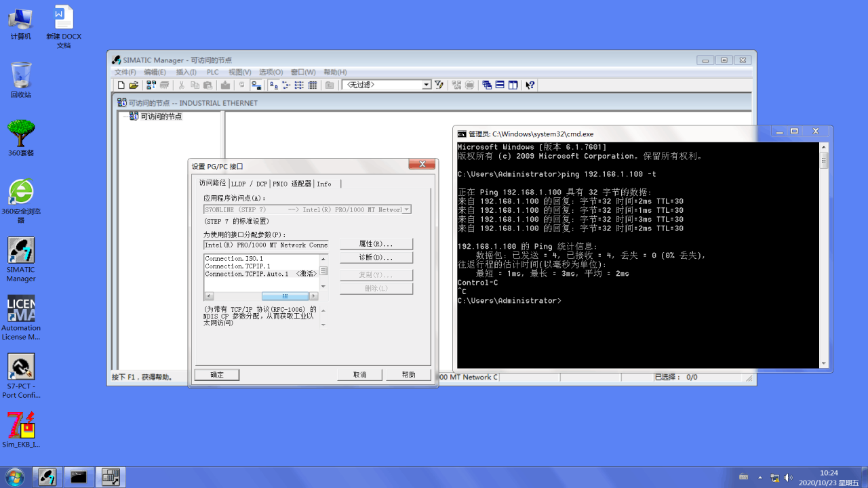
Task: Open Sim_EKB_Install desktop icon
Action: tap(21, 430)
